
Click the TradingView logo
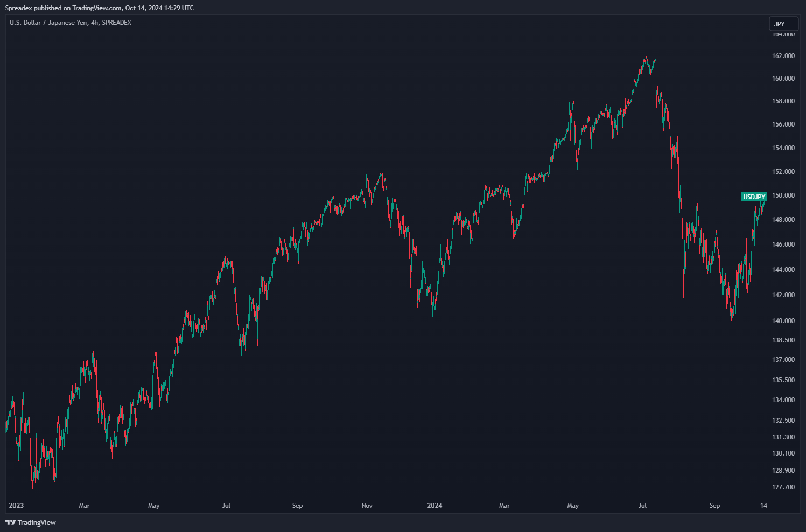point(31,522)
